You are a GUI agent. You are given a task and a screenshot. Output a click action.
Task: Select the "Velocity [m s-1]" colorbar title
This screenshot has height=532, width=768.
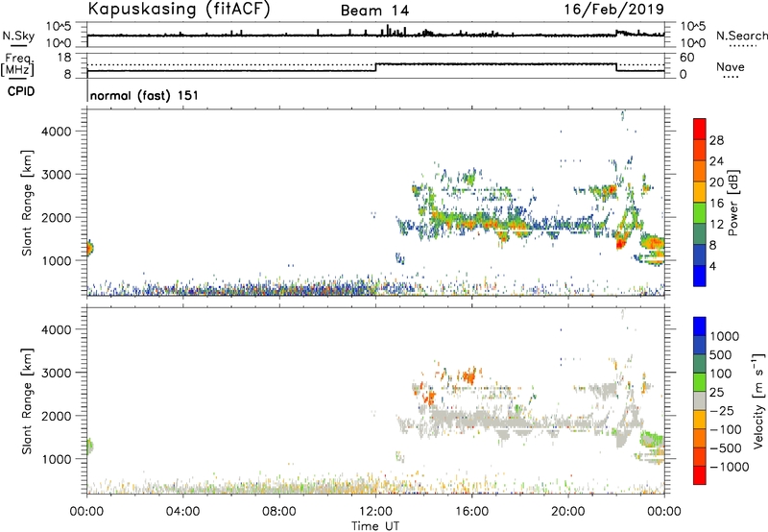(x=758, y=400)
